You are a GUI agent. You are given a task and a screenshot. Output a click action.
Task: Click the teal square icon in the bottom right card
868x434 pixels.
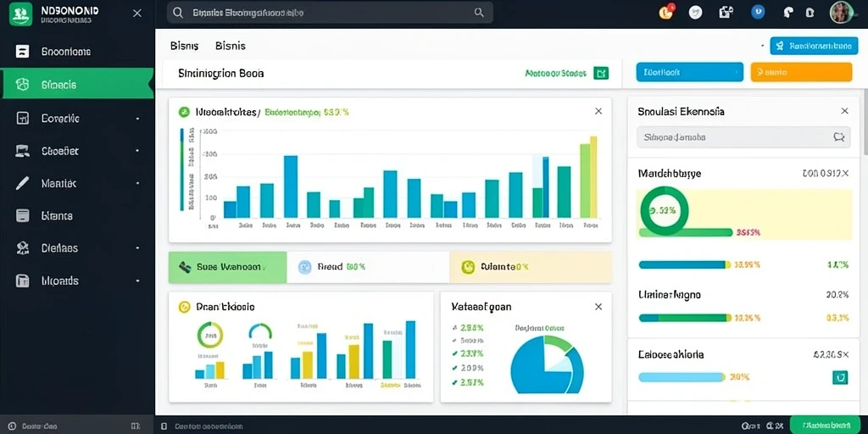tap(840, 377)
